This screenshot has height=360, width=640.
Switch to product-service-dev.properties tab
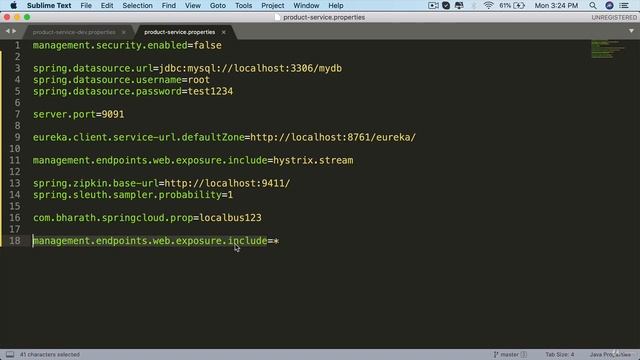(74, 32)
